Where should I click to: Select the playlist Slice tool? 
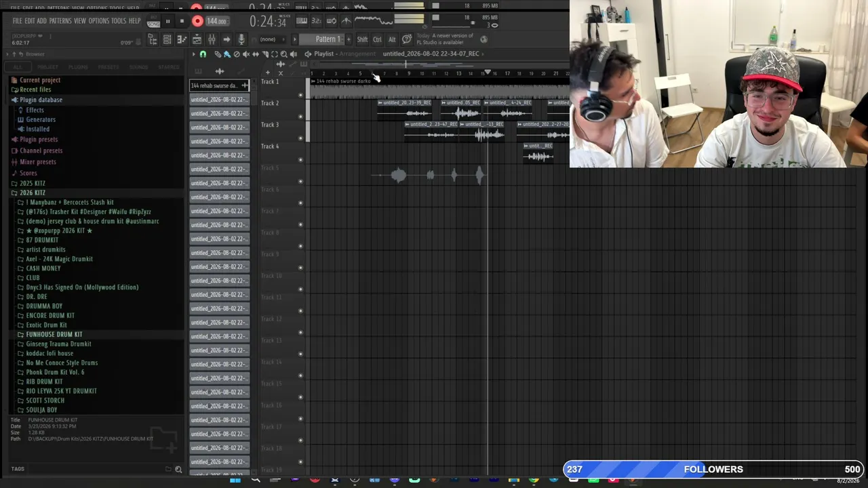(265, 54)
